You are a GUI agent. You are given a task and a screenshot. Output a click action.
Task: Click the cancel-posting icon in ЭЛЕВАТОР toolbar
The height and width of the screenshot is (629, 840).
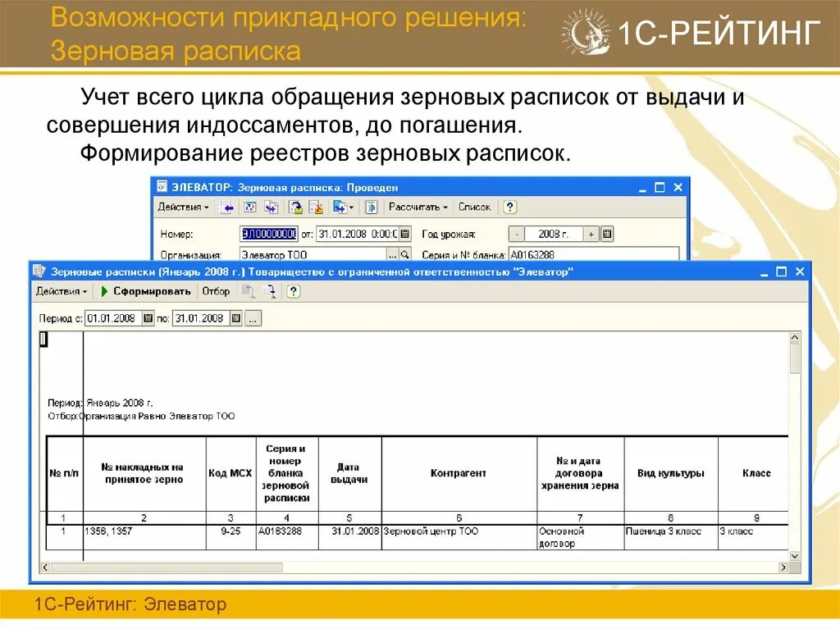point(317,207)
